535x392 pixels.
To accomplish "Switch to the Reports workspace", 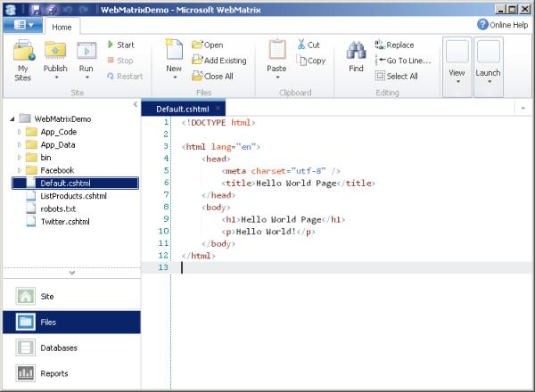I will click(x=71, y=373).
